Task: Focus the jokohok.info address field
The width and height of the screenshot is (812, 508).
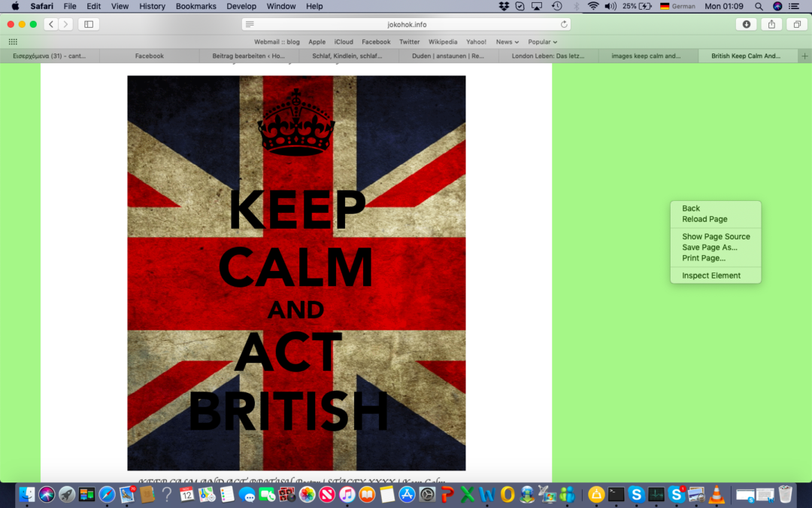Action: pyautogui.click(x=407, y=24)
